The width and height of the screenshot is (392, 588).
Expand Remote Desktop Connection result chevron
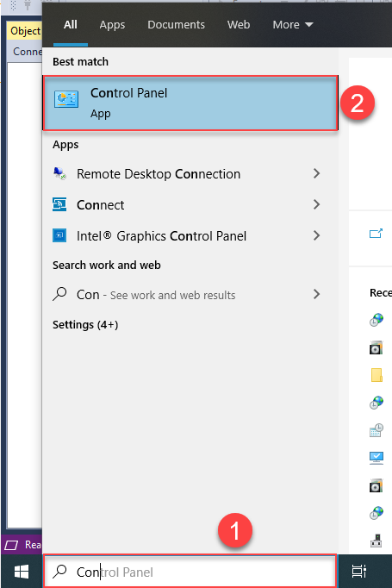pyautogui.click(x=317, y=173)
